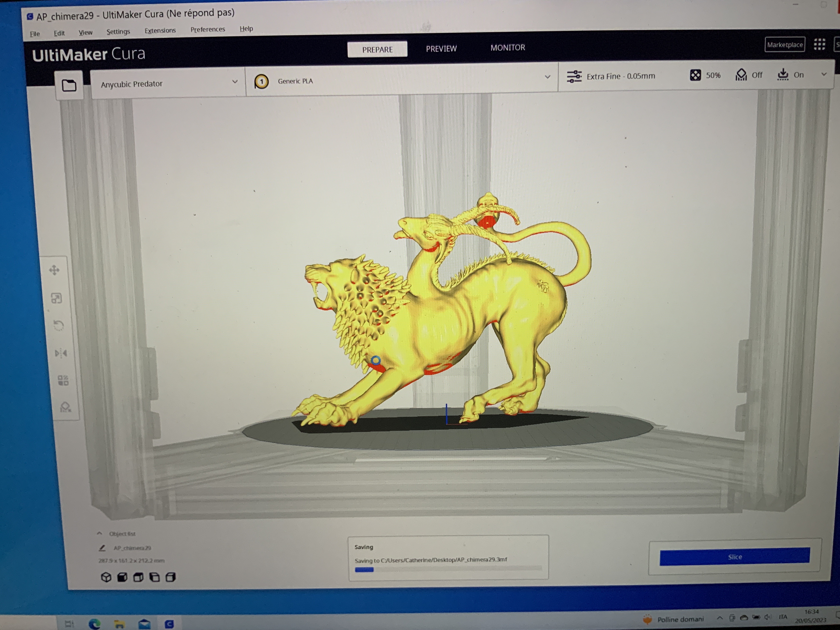Screen dimensions: 840x630
Task: Select the Scale tool in left toolbar
Action: click(x=57, y=298)
